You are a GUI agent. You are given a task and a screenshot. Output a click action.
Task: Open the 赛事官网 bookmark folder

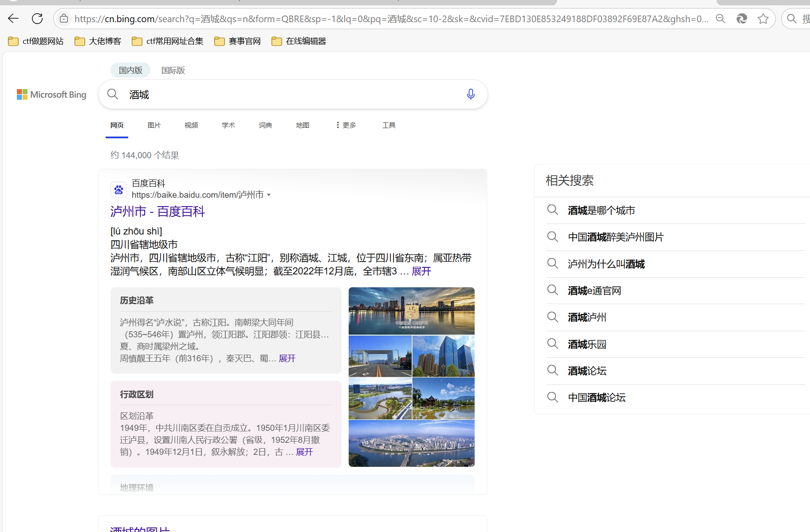tap(237, 41)
